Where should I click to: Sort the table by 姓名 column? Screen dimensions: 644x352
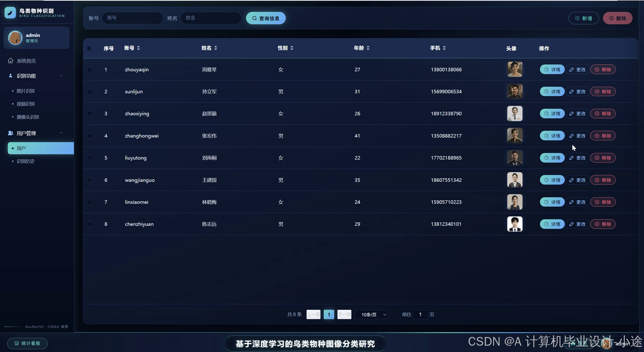click(x=216, y=48)
